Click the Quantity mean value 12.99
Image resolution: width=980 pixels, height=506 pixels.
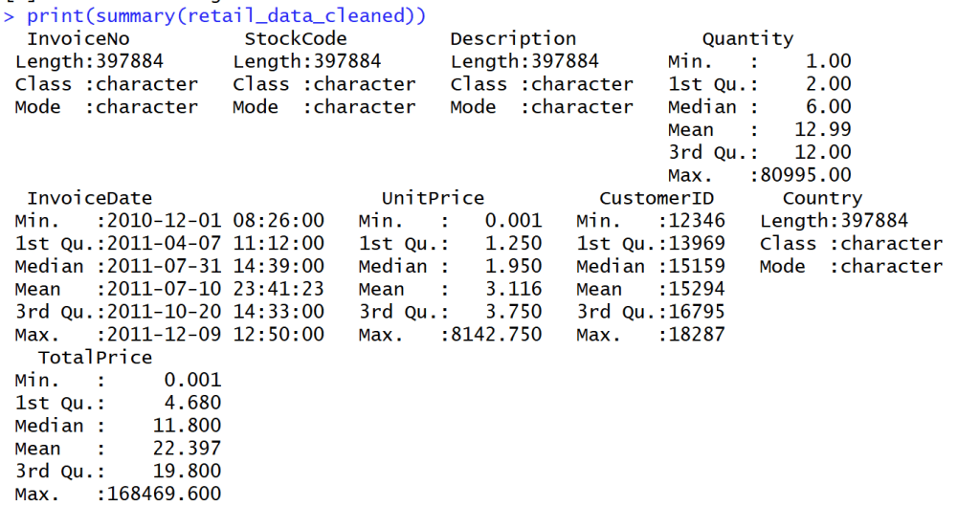[x=823, y=130]
